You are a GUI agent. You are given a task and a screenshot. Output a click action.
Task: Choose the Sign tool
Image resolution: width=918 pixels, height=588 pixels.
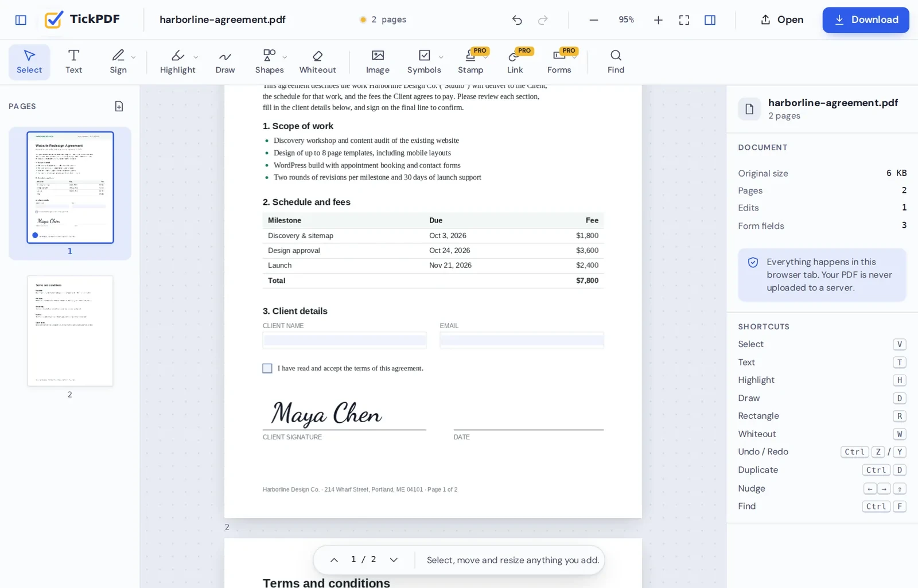tap(118, 61)
